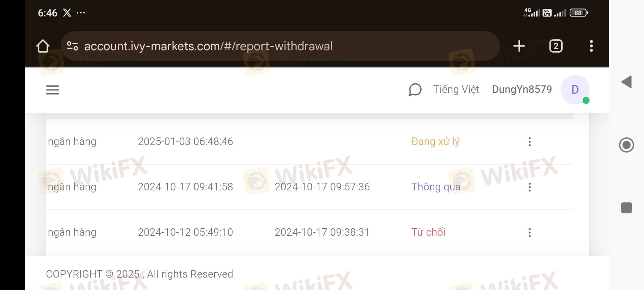
Task: Tap the Android recents square button
Action: pyautogui.click(x=626, y=208)
